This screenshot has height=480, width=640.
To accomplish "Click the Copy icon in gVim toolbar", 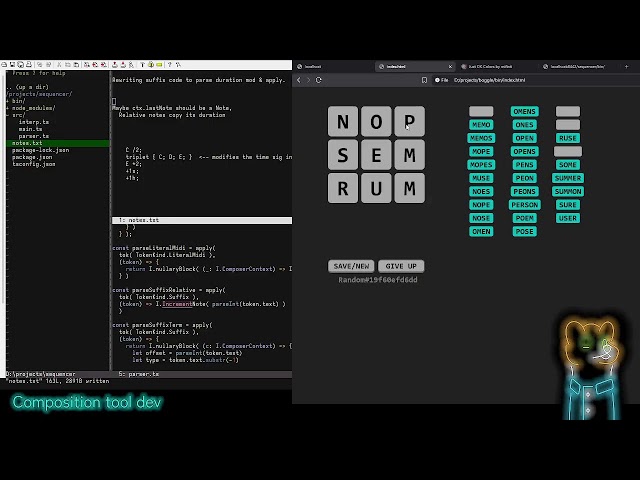I will (x=68, y=64).
